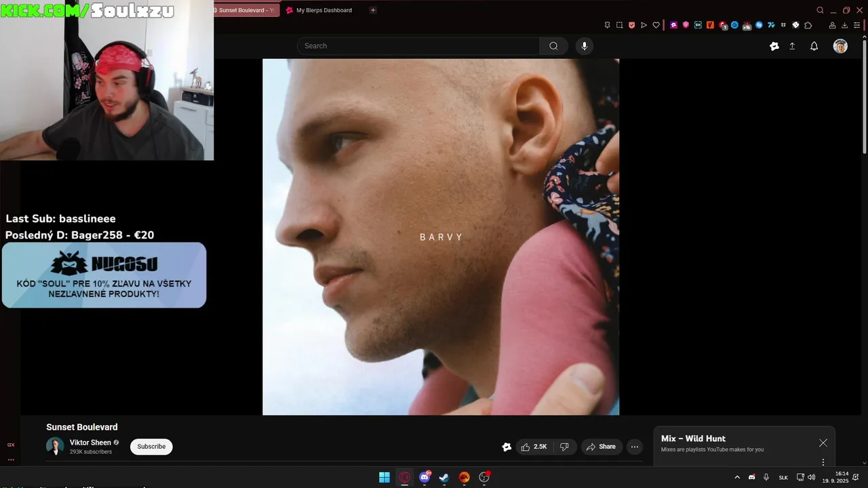The height and width of the screenshot is (488, 868).
Task: Switch to Sunset Boulevard browser tab
Action: tap(246, 10)
